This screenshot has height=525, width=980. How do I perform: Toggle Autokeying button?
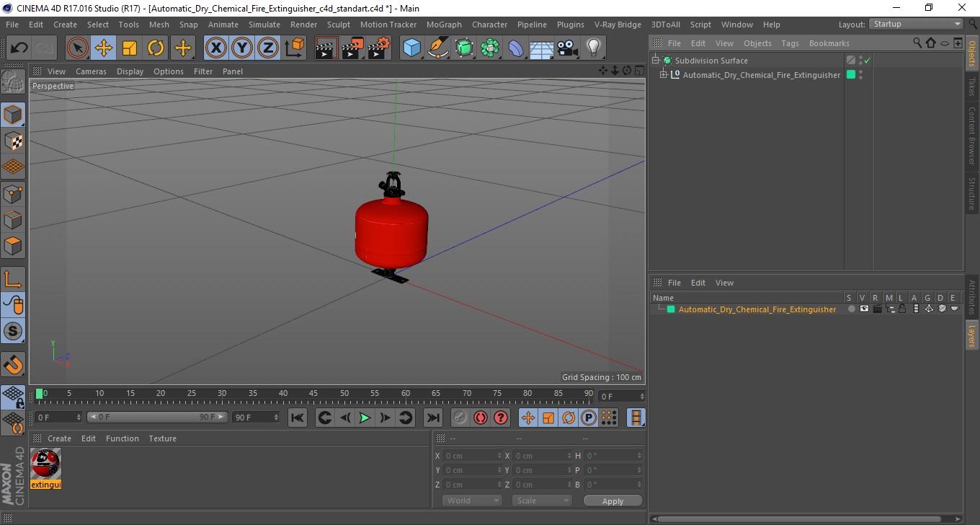pos(481,418)
